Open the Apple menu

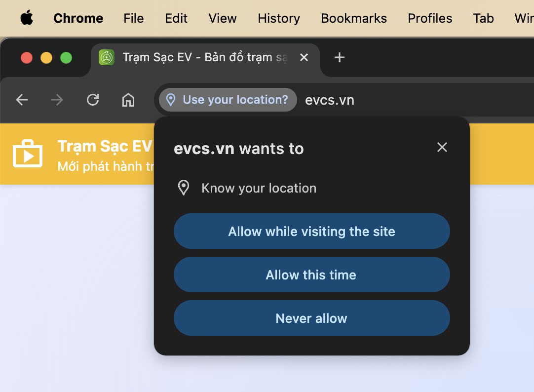tap(27, 18)
